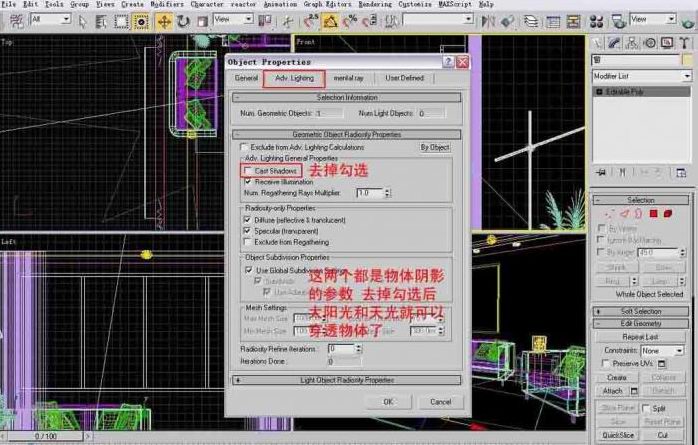Uncheck Receive Illumination option
The height and width of the screenshot is (445, 698).
coord(248,182)
